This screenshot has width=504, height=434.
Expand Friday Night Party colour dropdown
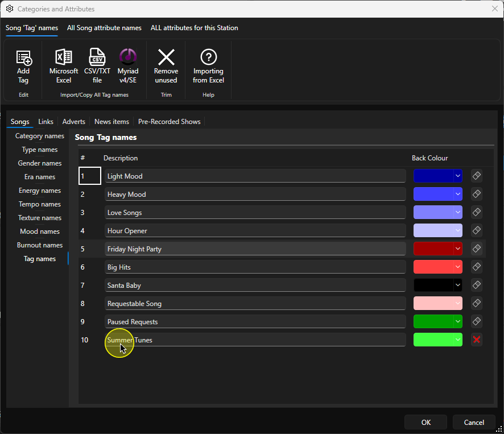pyautogui.click(x=458, y=249)
